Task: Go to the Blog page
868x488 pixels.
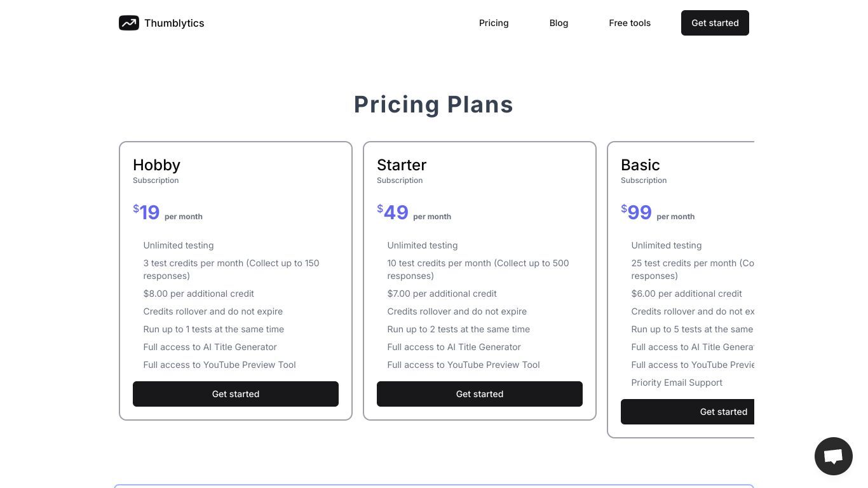Action: (x=559, y=23)
